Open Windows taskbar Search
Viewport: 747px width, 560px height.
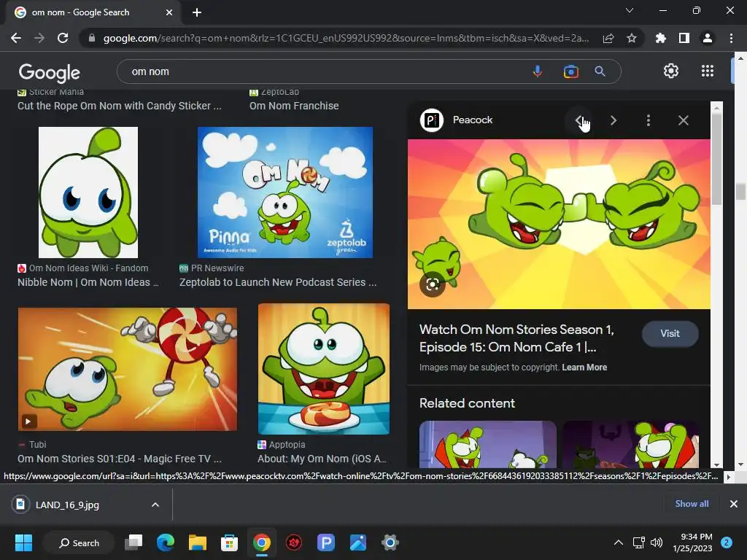point(79,542)
